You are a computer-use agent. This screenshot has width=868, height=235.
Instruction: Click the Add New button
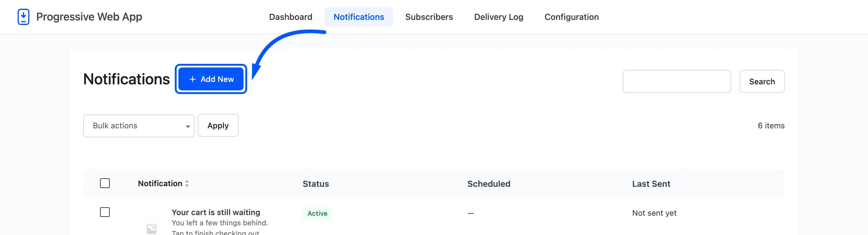tap(211, 79)
